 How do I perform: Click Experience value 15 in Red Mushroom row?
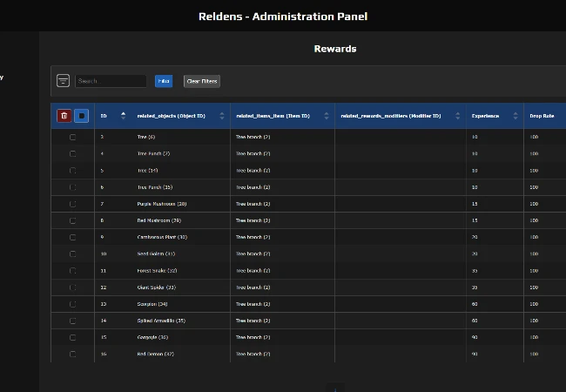pyautogui.click(x=475, y=220)
